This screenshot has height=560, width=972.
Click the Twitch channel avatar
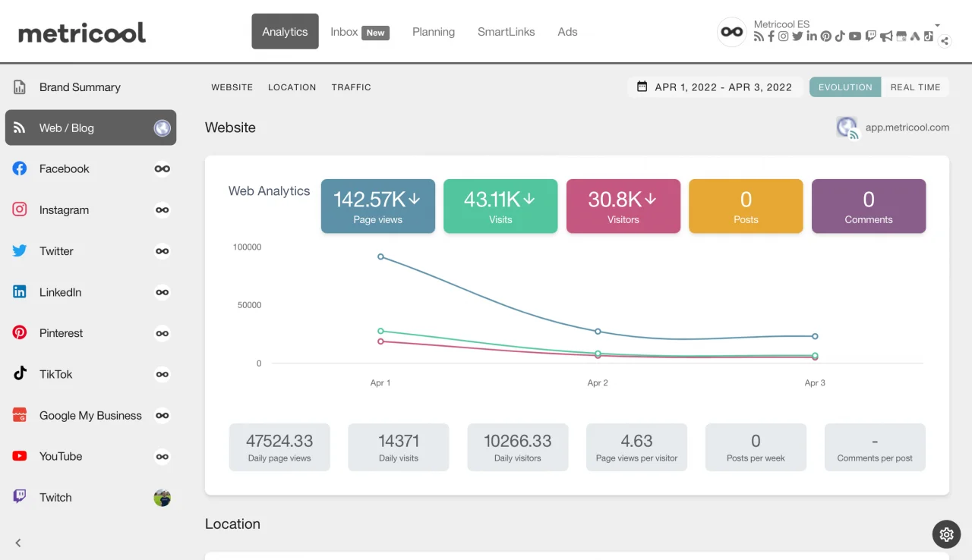(162, 497)
